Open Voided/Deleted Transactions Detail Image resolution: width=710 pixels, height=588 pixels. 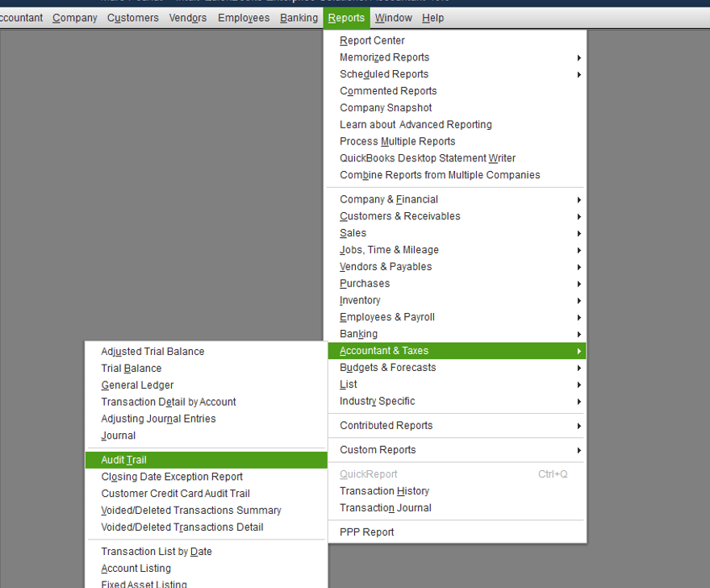(206, 527)
